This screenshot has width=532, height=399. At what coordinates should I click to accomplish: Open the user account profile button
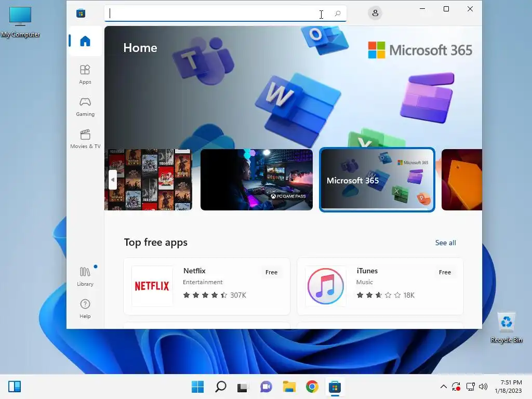click(x=375, y=13)
